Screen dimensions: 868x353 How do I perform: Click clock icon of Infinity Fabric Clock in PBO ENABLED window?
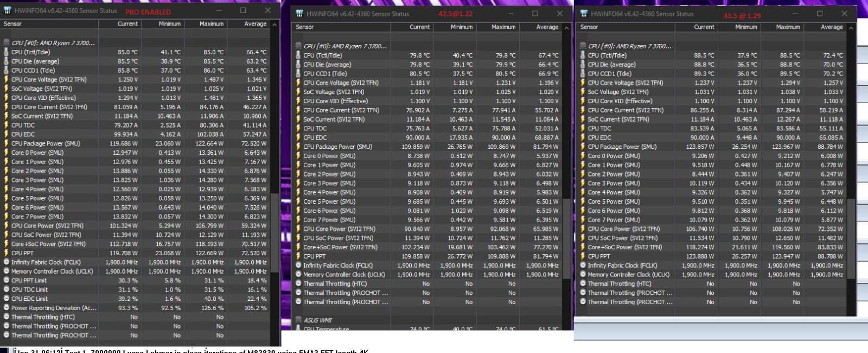pyautogui.click(x=7, y=262)
